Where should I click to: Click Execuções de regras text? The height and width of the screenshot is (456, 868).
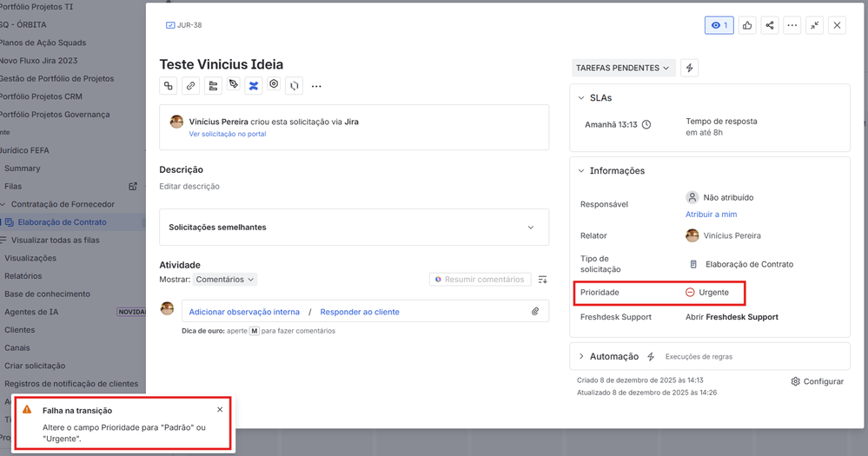click(x=699, y=357)
